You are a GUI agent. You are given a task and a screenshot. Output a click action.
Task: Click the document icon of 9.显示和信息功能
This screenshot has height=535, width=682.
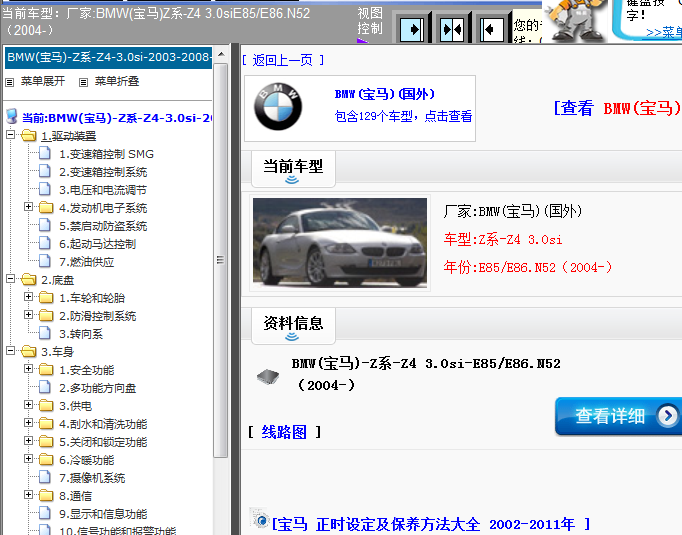coord(45,513)
